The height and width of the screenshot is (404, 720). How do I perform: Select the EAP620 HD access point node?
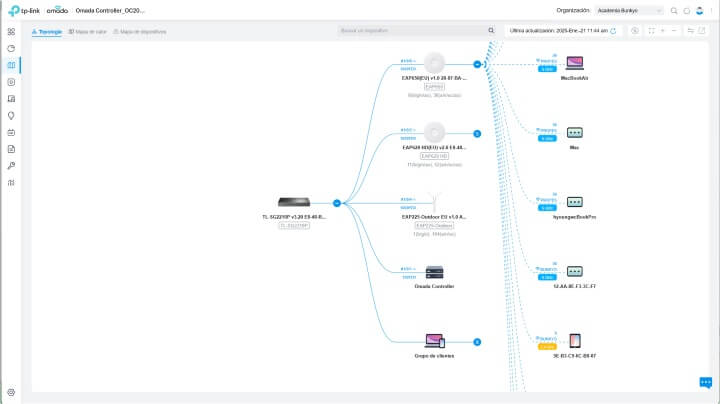coord(434,133)
